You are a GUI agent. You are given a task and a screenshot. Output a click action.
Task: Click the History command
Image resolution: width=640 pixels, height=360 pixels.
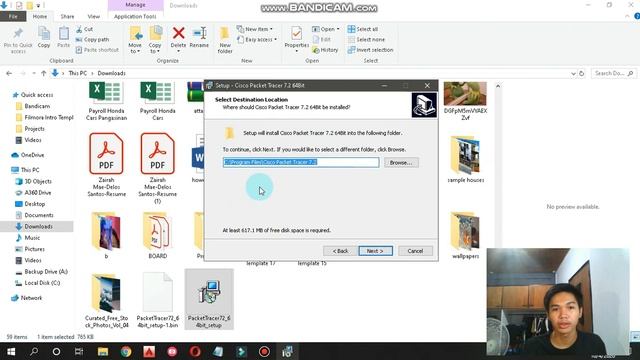click(x=325, y=50)
